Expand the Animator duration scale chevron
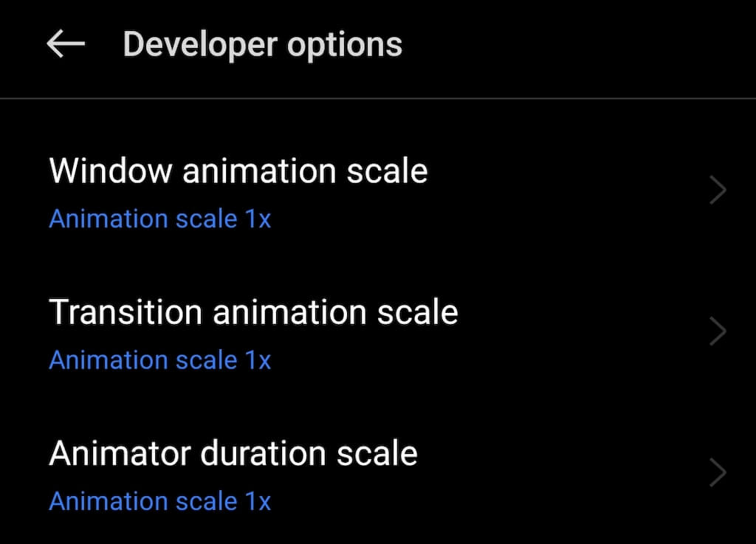Image resolution: width=756 pixels, height=544 pixels. (718, 472)
